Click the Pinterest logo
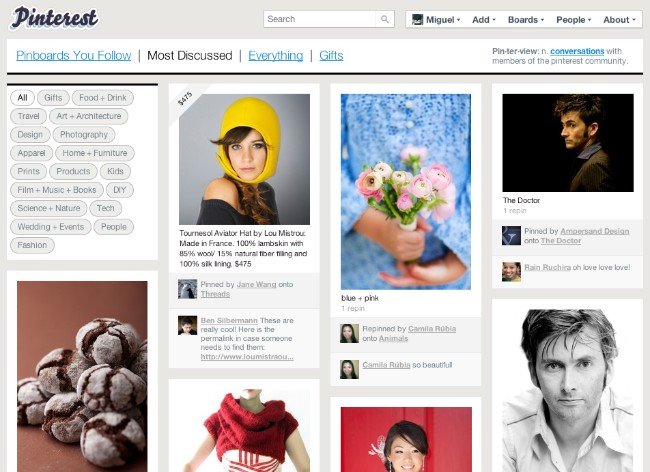Screen dimensions: 650x472 (x=55, y=18)
